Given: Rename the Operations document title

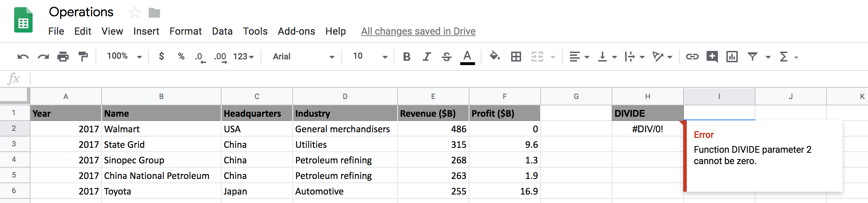Looking at the screenshot, I should [81, 12].
